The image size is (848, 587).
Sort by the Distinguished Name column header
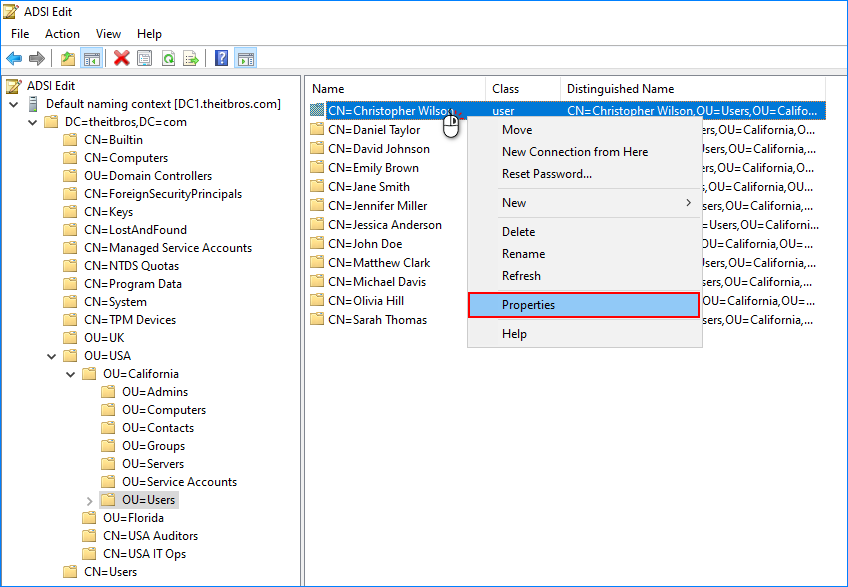pyautogui.click(x=693, y=89)
